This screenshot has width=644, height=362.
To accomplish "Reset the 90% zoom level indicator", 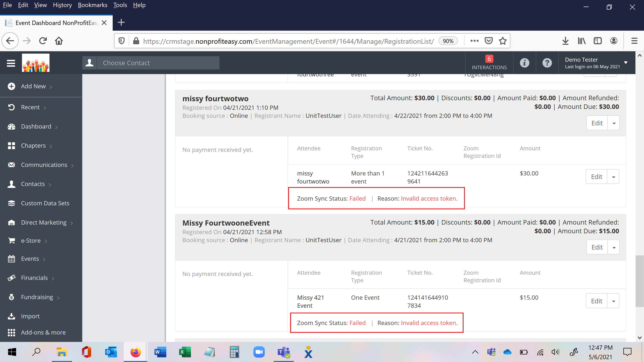I will pyautogui.click(x=448, y=41).
